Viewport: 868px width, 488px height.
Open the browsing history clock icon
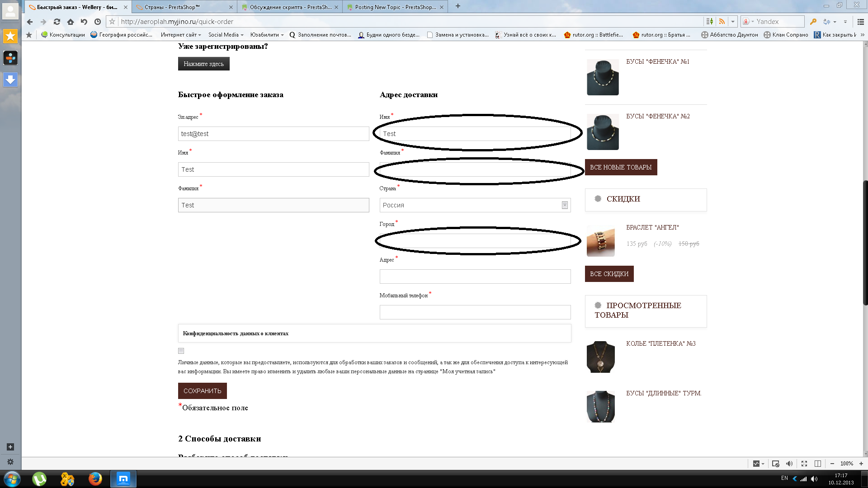[x=98, y=22]
